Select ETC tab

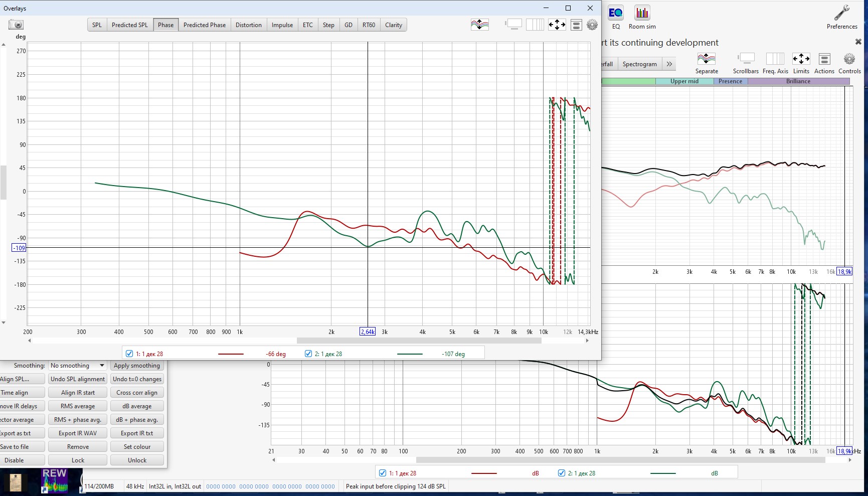[x=308, y=25]
